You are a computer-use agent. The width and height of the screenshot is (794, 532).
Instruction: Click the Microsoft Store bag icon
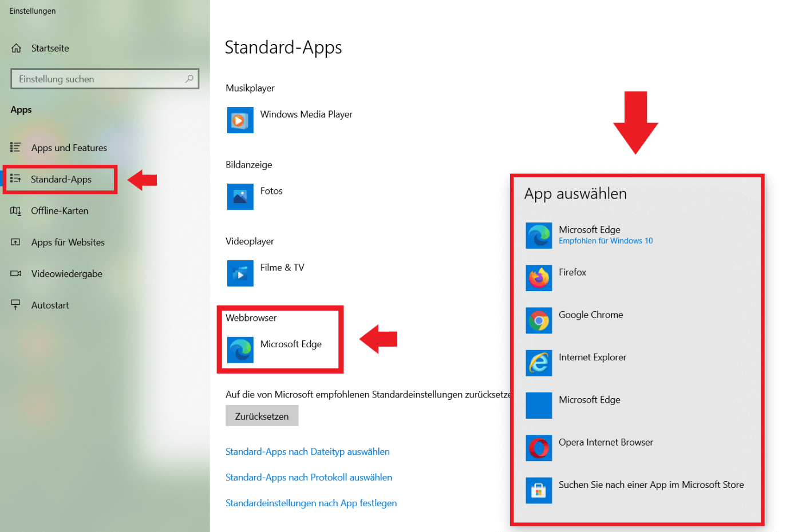tap(539, 491)
